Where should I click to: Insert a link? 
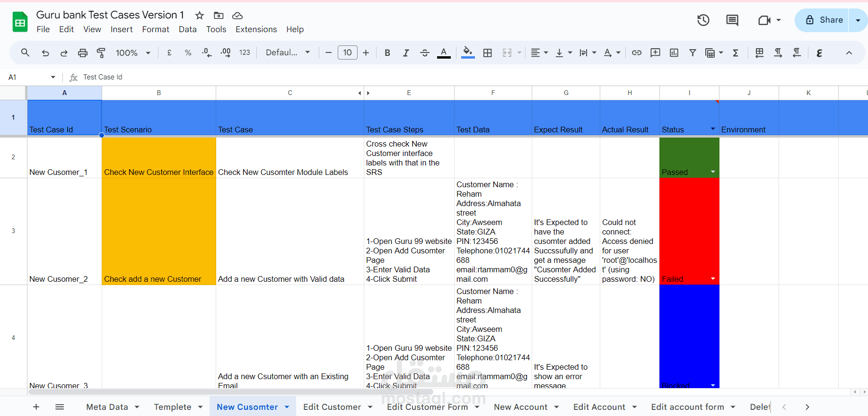click(x=637, y=52)
